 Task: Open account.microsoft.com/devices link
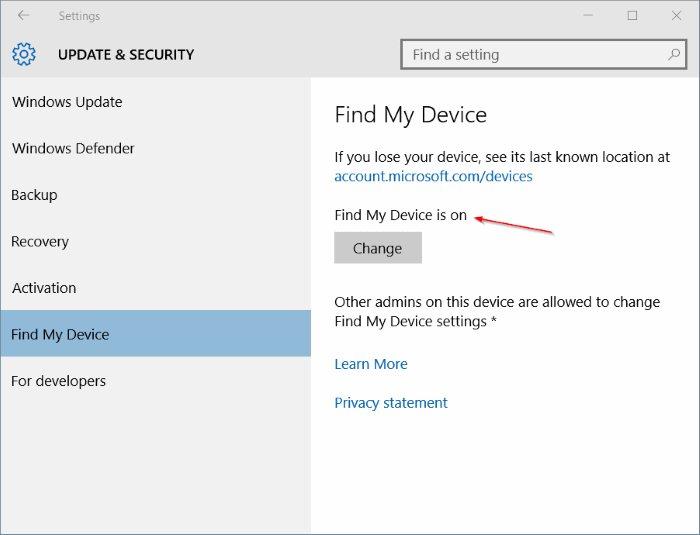click(433, 176)
